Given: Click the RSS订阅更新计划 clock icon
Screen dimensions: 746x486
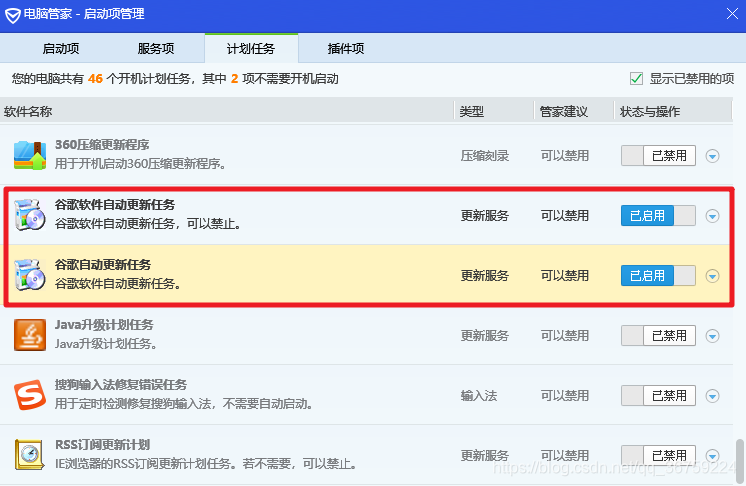Looking at the screenshot, I should coord(30,455).
